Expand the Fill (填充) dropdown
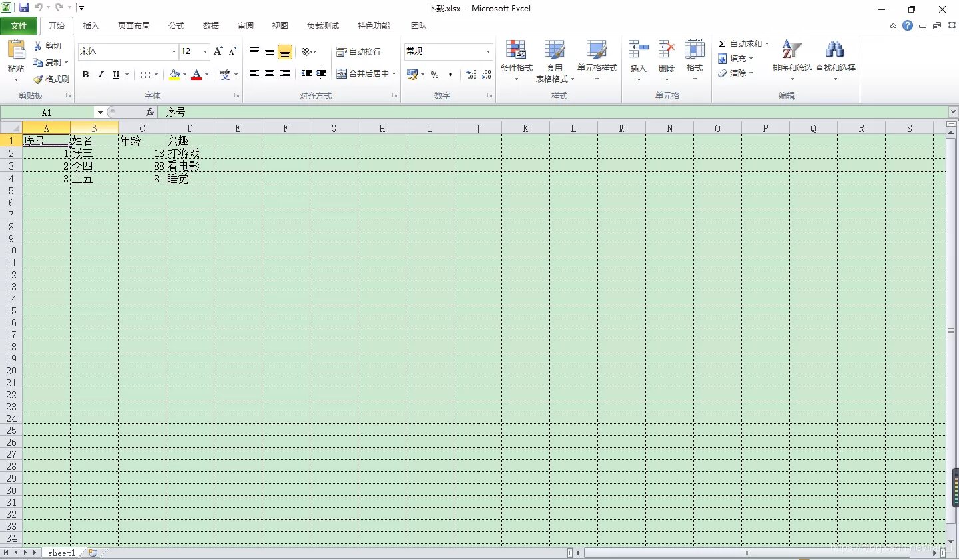This screenshot has width=959, height=560. [751, 59]
